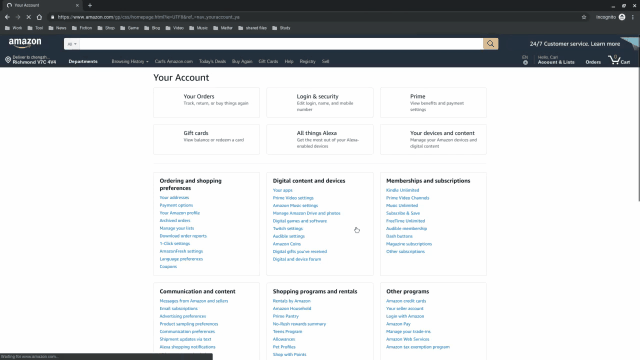Open a new browser tab
This screenshot has width=640, height=360.
[x=90, y=5]
